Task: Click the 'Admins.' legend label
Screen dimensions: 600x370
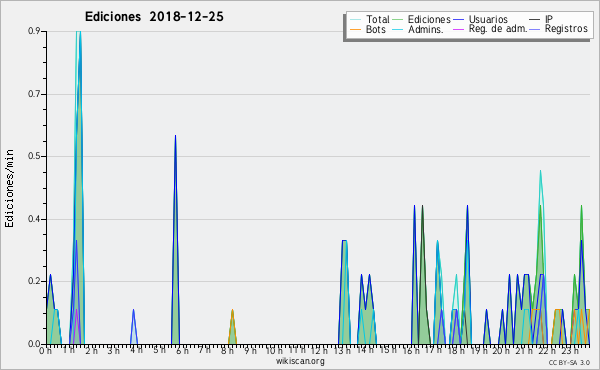Action: (426, 29)
